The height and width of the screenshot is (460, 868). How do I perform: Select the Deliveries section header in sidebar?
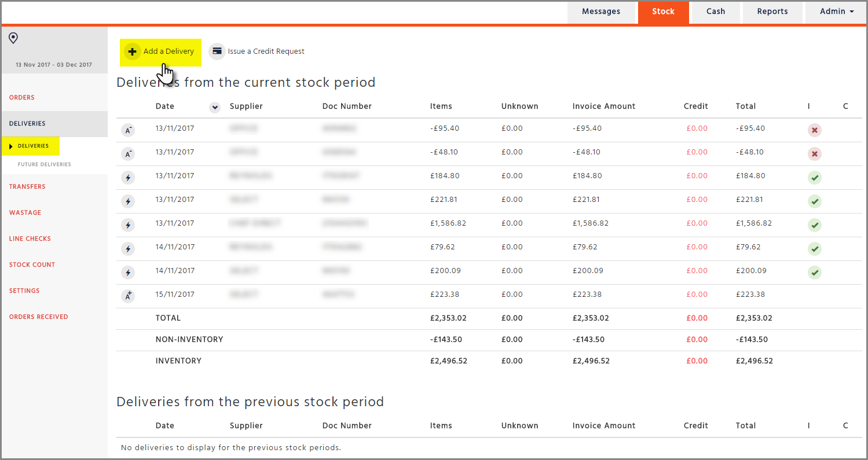54,124
